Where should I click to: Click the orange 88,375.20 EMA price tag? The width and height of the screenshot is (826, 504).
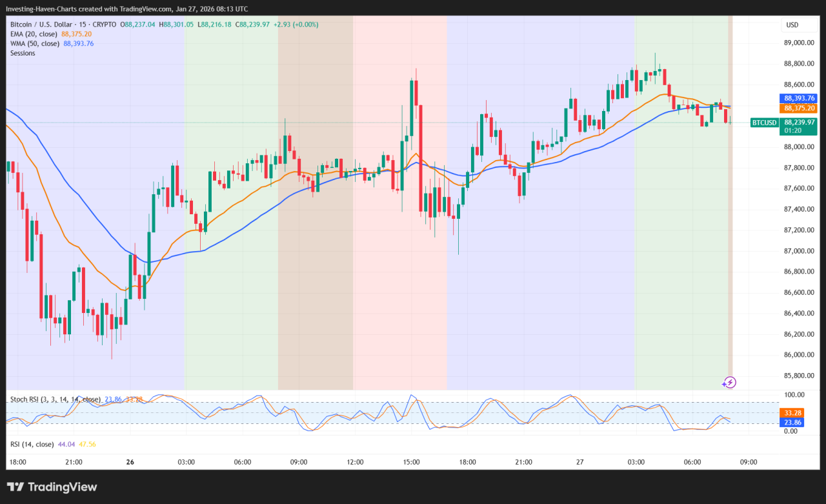tap(800, 108)
